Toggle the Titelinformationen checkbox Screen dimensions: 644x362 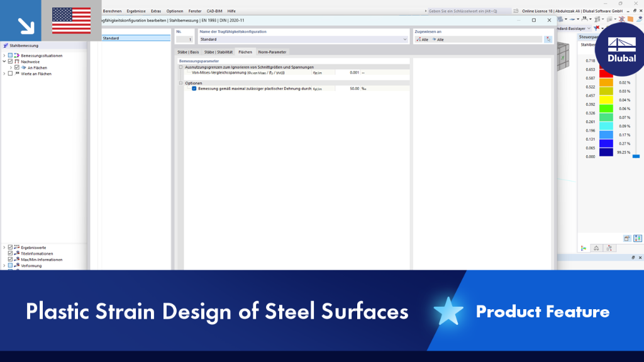[x=10, y=254]
